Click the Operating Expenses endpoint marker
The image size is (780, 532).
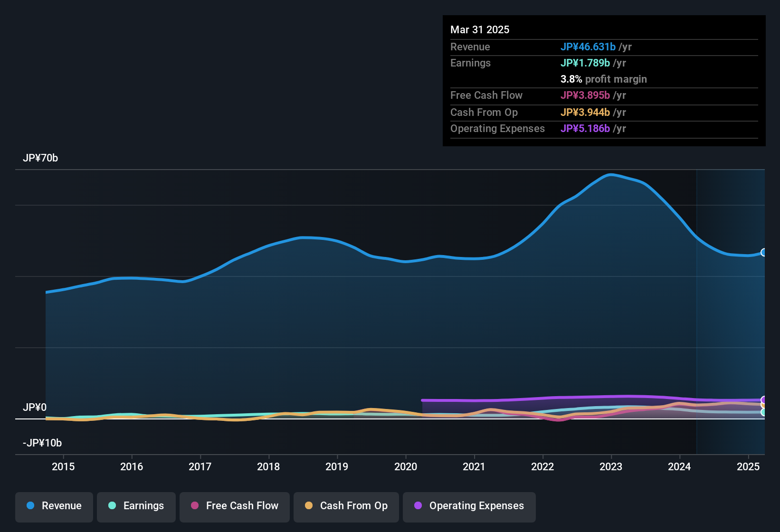click(764, 400)
